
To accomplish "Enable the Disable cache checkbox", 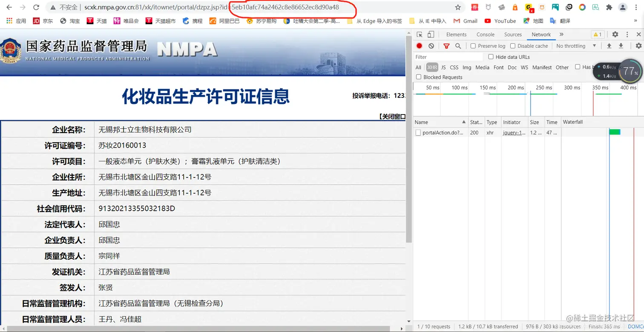I will click(513, 46).
